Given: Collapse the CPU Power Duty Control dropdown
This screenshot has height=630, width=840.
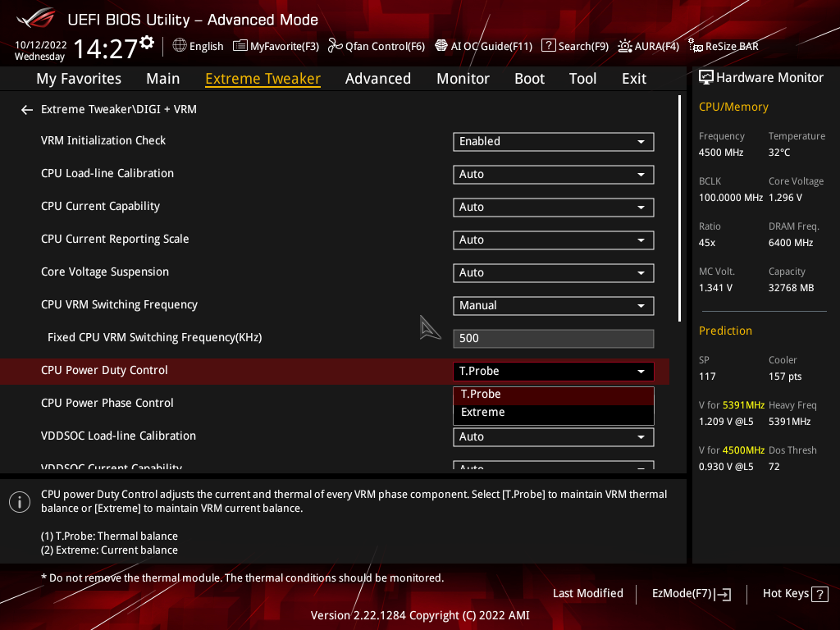Looking at the screenshot, I should point(554,372).
